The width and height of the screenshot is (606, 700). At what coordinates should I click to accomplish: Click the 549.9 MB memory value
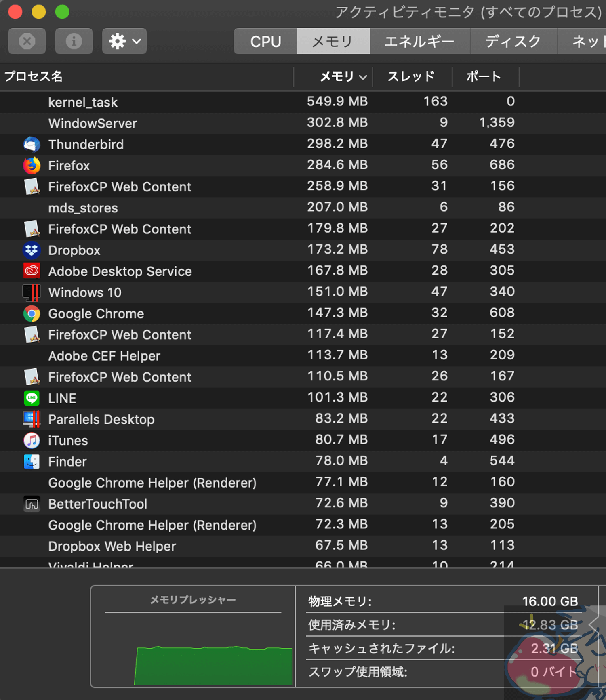(x=337, y=101)
